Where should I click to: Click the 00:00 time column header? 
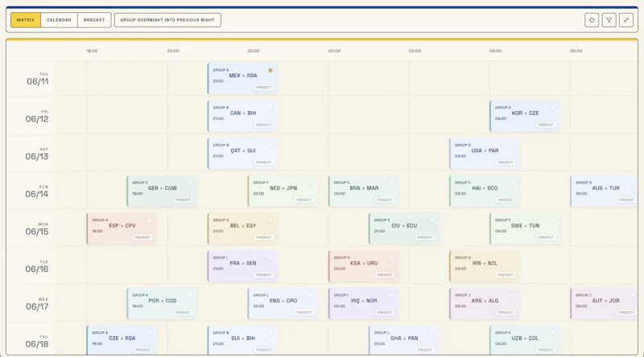pyautogui.click(x=334, y=51)
